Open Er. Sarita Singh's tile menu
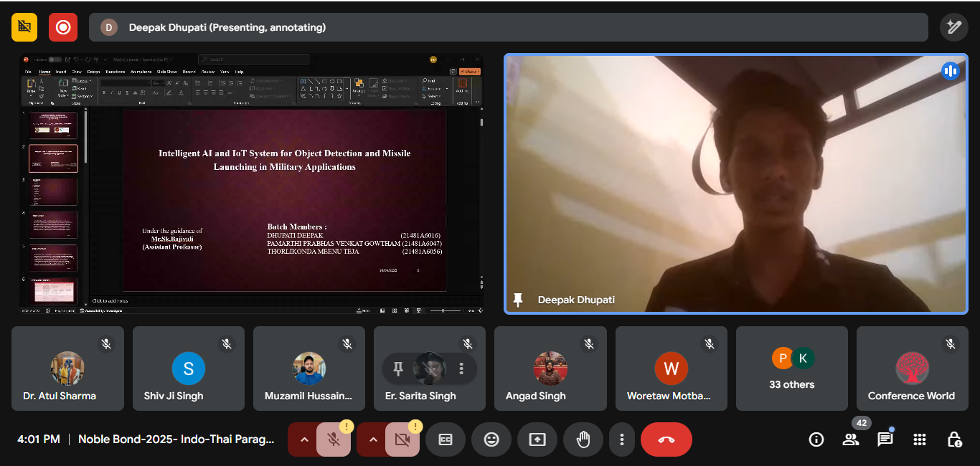 pos(461,368)
